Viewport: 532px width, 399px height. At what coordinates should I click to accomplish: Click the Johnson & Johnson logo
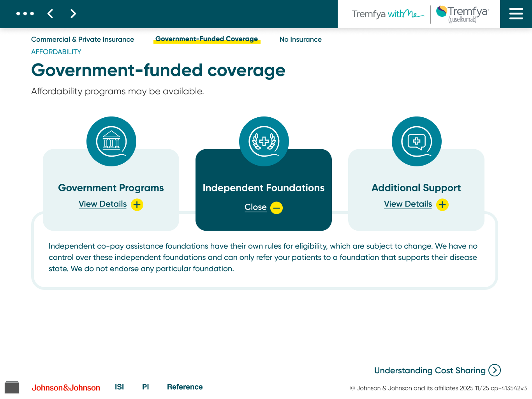66,387
